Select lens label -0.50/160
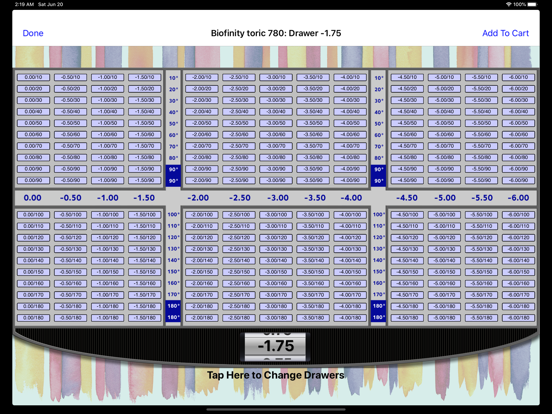Viewport: 552px width, 414px height. (x=70, y=283)
